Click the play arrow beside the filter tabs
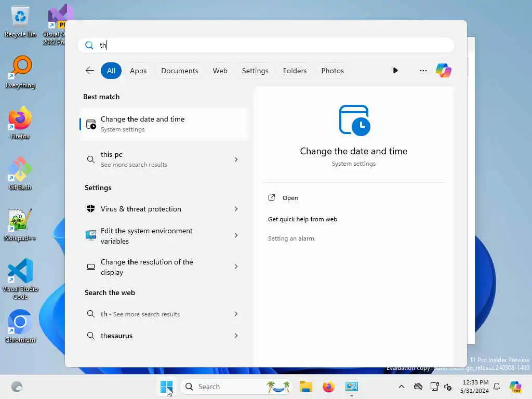The width and height of the screenshot is (532, 399). coord(395,71)
